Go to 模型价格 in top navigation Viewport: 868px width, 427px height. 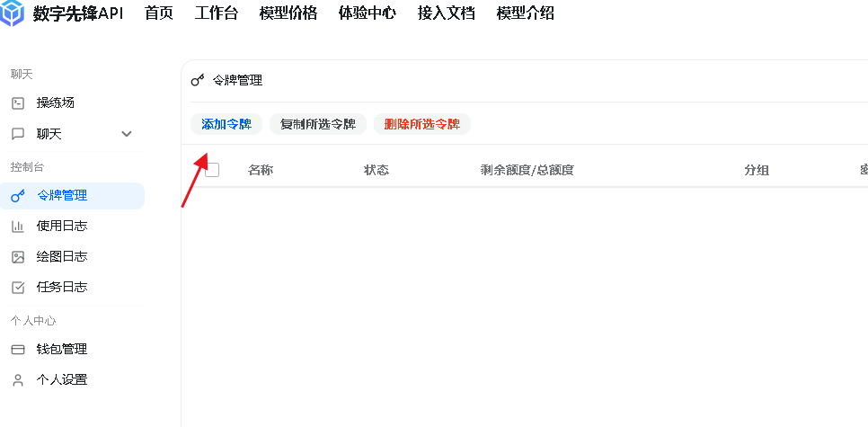[x=288, y=13]
